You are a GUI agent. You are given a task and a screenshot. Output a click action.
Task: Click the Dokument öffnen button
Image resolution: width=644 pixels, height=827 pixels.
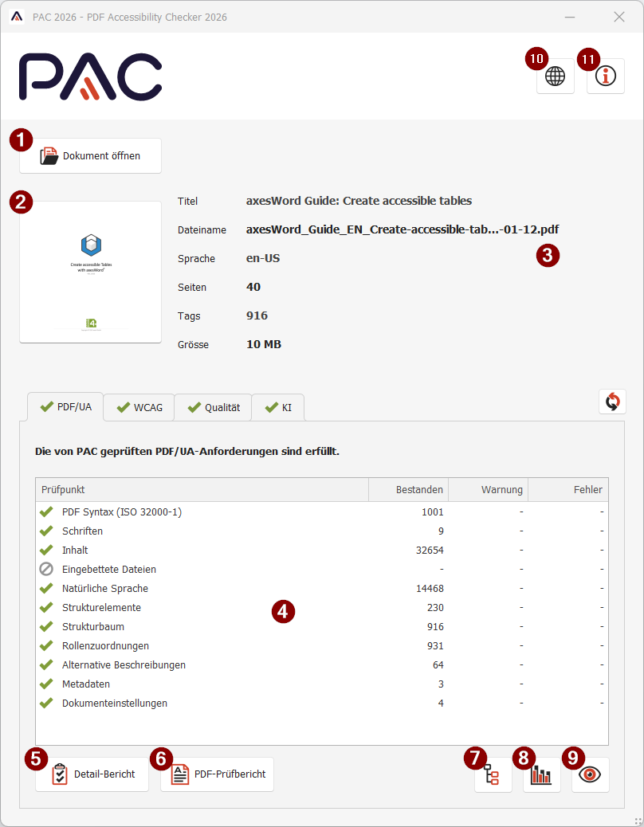point(90,155)
